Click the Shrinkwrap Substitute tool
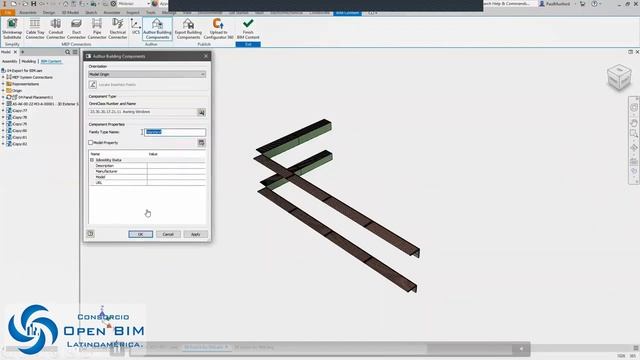 tap(12, 29)
